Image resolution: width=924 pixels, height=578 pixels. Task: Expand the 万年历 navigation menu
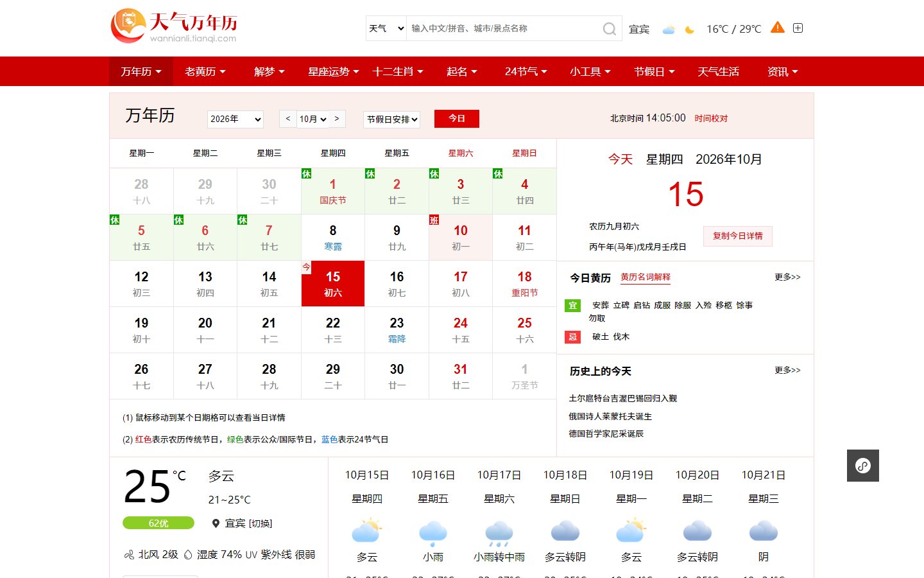click(x=141, y=71)
